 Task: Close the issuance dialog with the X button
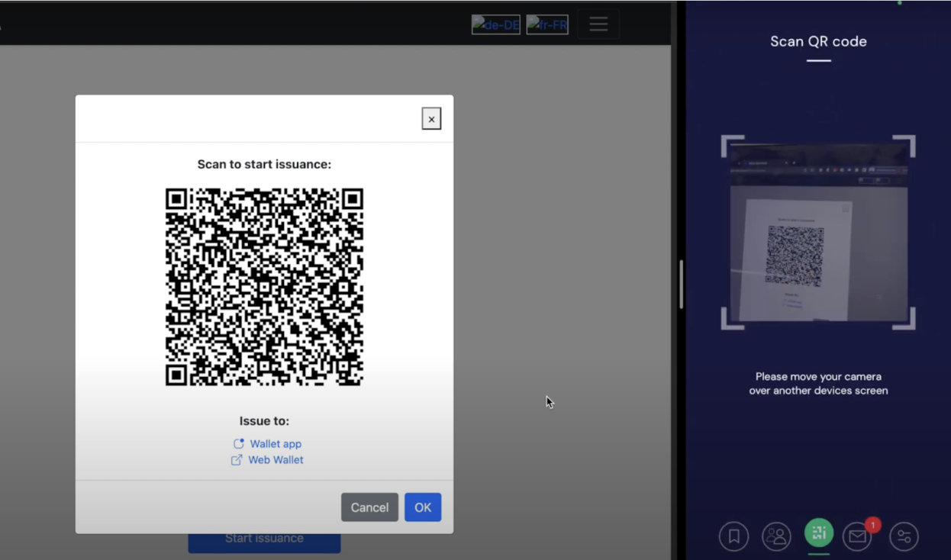[431, 119]
